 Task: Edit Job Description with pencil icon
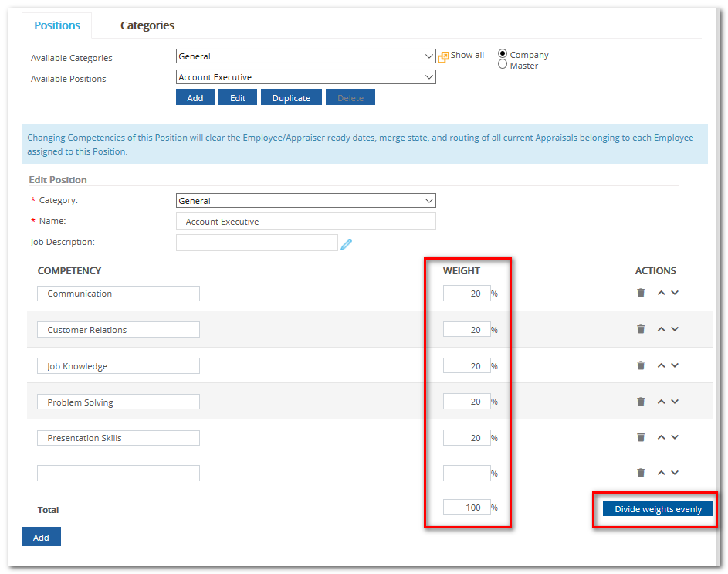tap(347, 244)
